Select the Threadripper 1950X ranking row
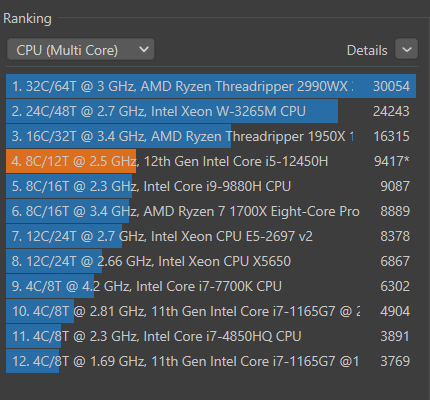 click(211, 136)
